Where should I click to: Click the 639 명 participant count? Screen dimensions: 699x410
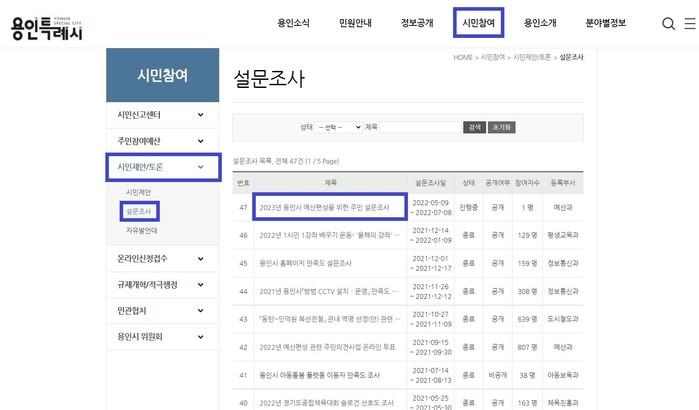tap(527, 319)
